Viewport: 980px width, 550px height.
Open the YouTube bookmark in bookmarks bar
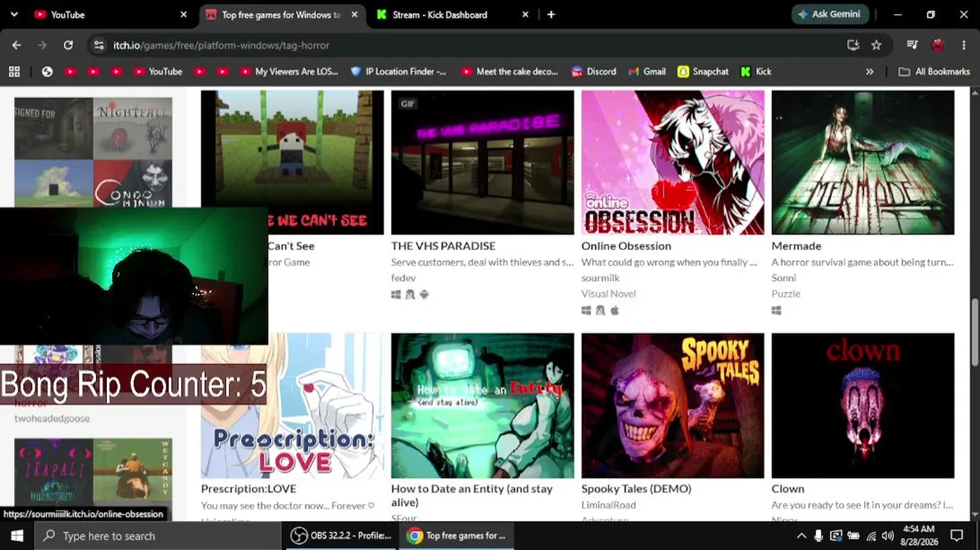point(158,71)
